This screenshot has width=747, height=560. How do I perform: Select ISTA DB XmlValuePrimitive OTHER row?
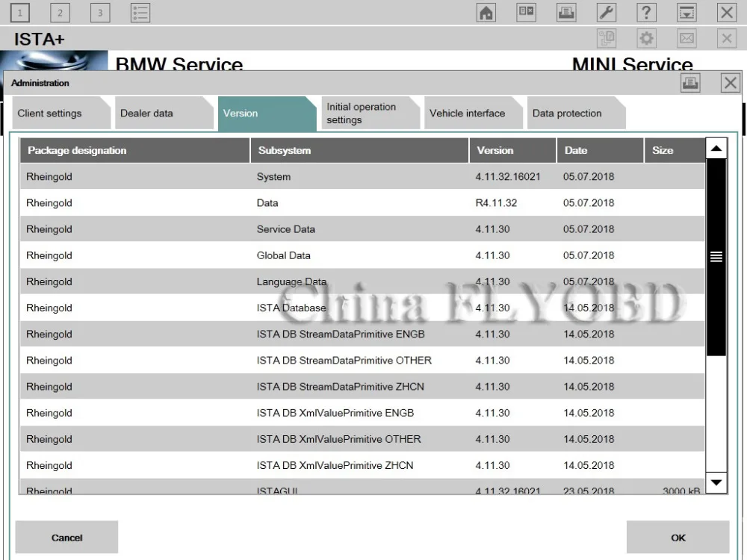362,439
